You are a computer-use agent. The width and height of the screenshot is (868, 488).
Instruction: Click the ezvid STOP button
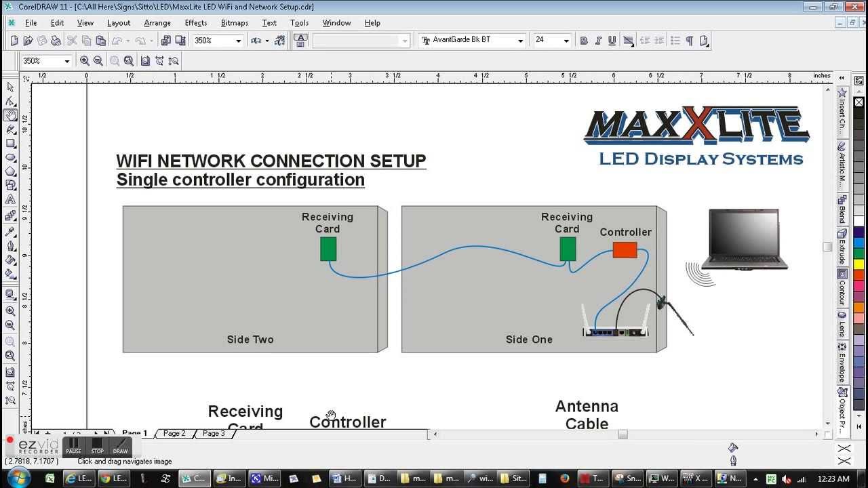pyautogui.click(x=97, y=446)
